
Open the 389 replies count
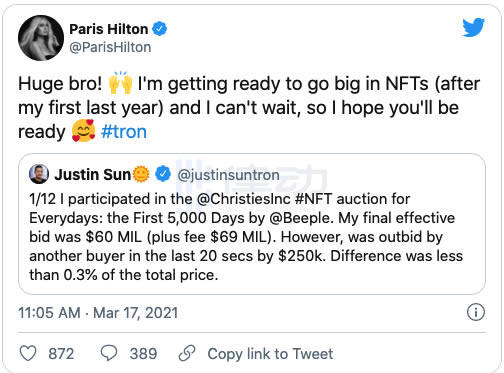click(143, 354)
